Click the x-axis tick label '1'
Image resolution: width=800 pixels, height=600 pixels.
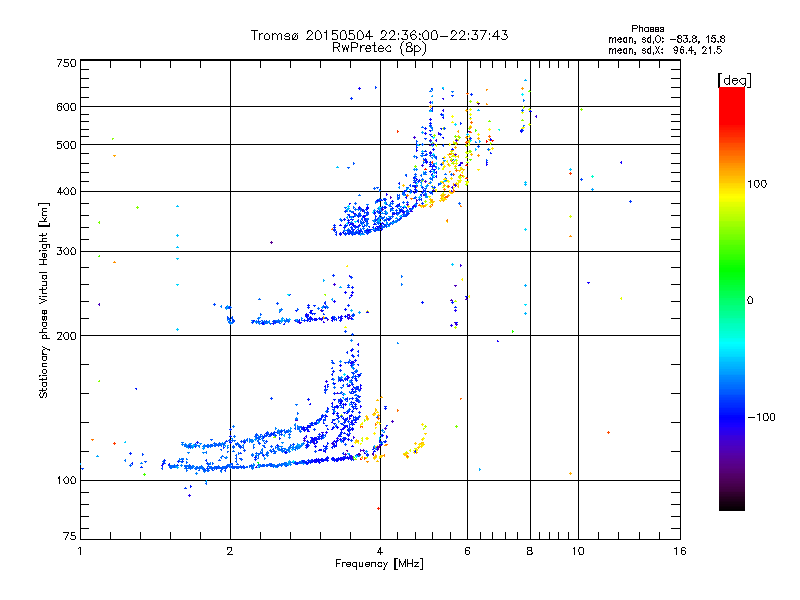(x=80, y=551)
